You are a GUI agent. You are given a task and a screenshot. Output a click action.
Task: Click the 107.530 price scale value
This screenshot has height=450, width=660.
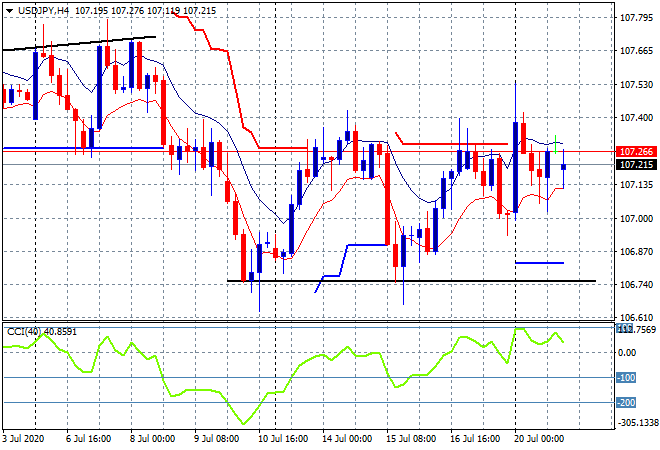click(636, 85)
